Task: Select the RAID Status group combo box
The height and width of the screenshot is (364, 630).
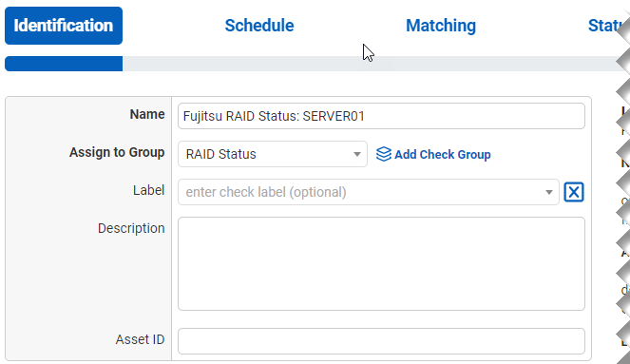Action: pos(273,154)
